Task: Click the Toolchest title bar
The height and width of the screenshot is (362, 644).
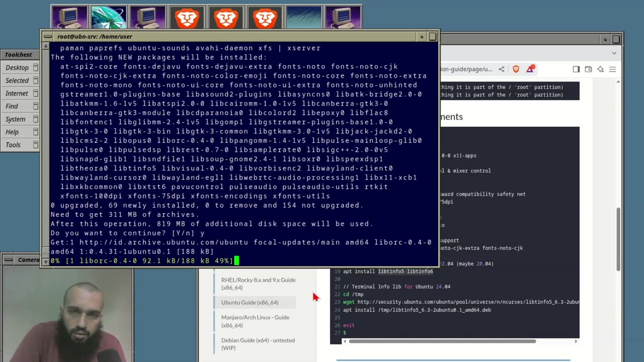Action: click(19, 55)
